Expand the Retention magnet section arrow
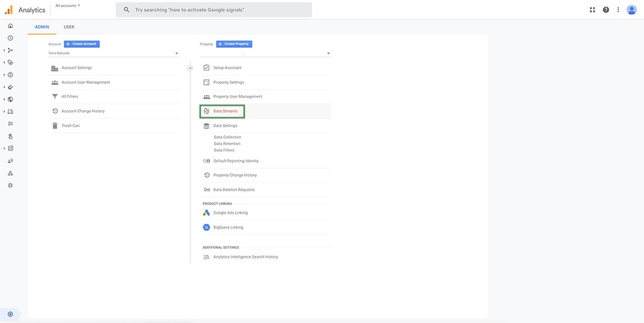Viewport: 644px width, 323px height. coord(4,87)
